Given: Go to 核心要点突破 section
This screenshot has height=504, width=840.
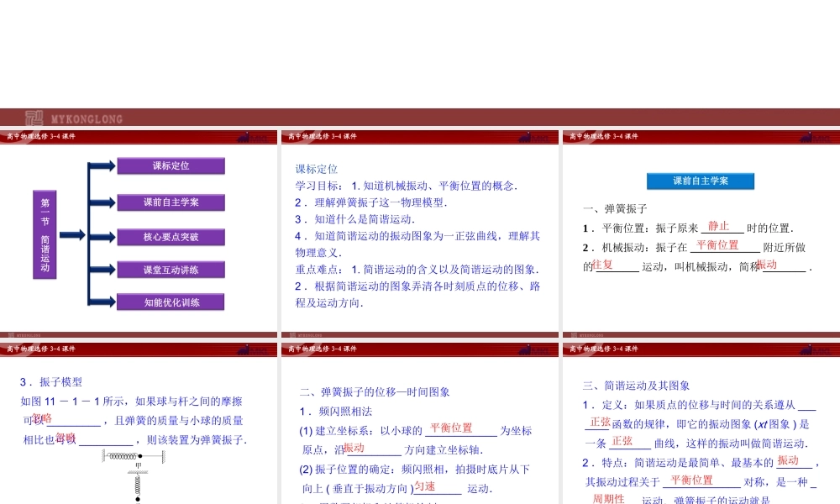Looking at the screenshot, I should (171, 237).
